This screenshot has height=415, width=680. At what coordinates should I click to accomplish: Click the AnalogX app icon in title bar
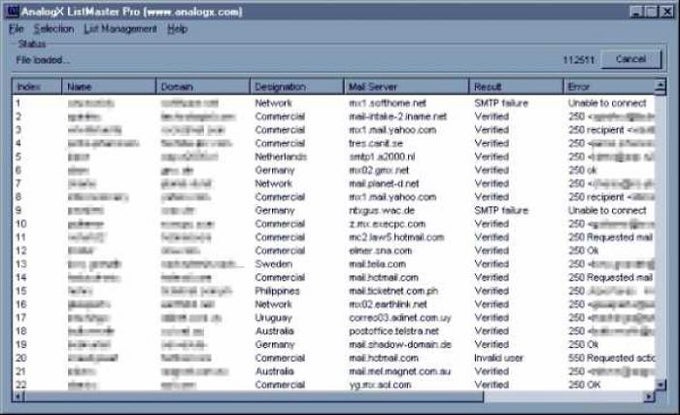point(12,11)
